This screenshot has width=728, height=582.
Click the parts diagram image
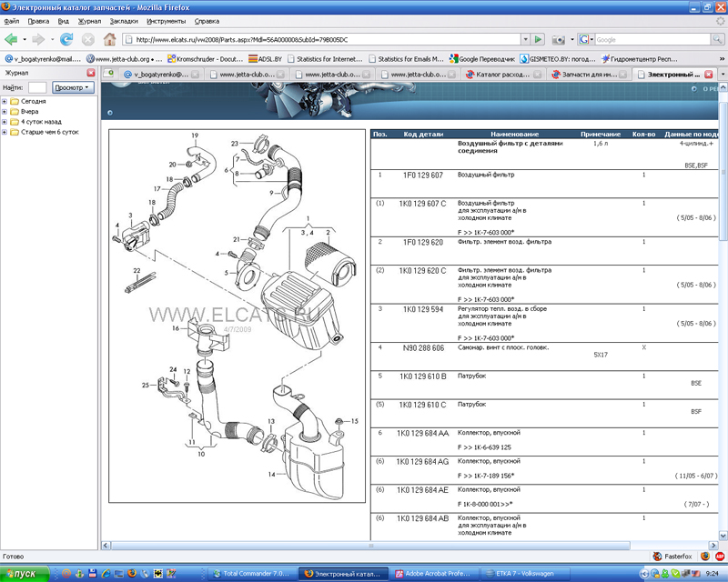coord(237,316)
